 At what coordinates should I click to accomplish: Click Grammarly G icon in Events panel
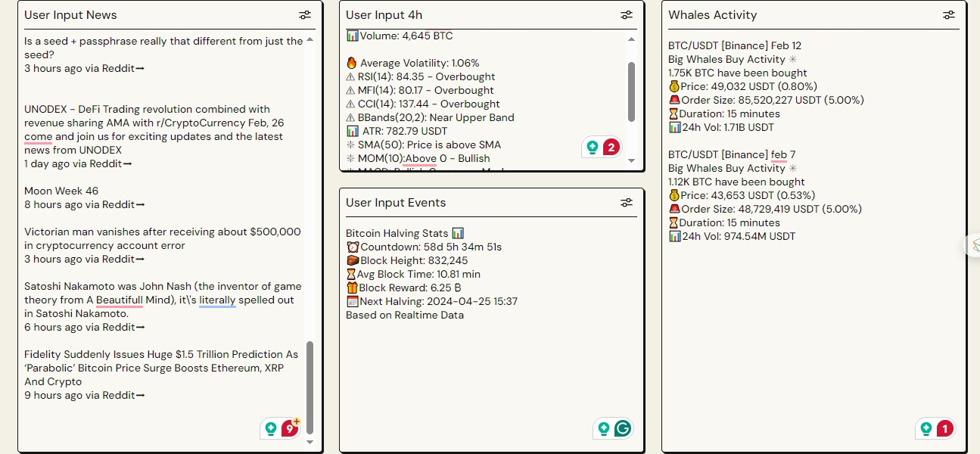622,429
